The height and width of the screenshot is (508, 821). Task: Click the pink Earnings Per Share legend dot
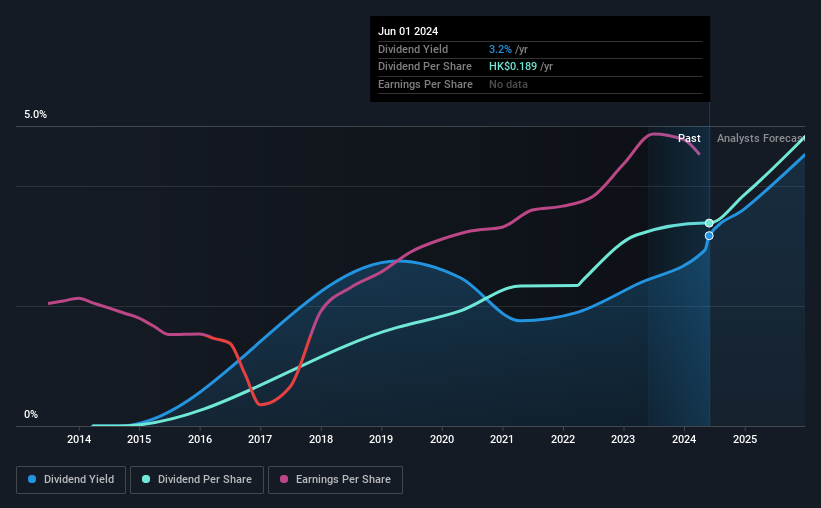coord(284,479)
